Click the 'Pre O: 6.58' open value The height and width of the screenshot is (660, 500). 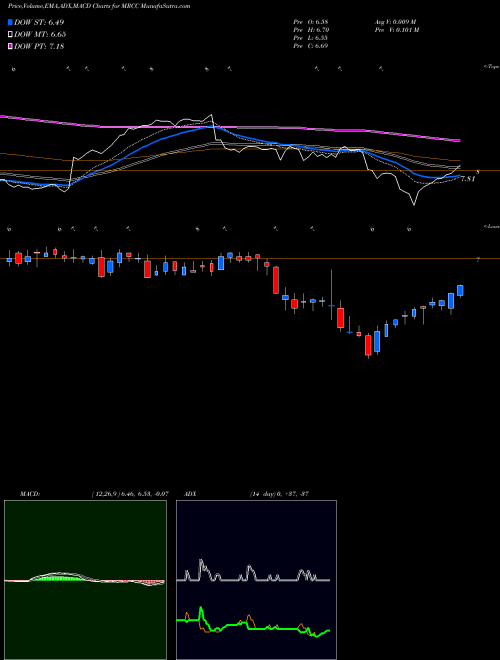[x=311, y=22]
